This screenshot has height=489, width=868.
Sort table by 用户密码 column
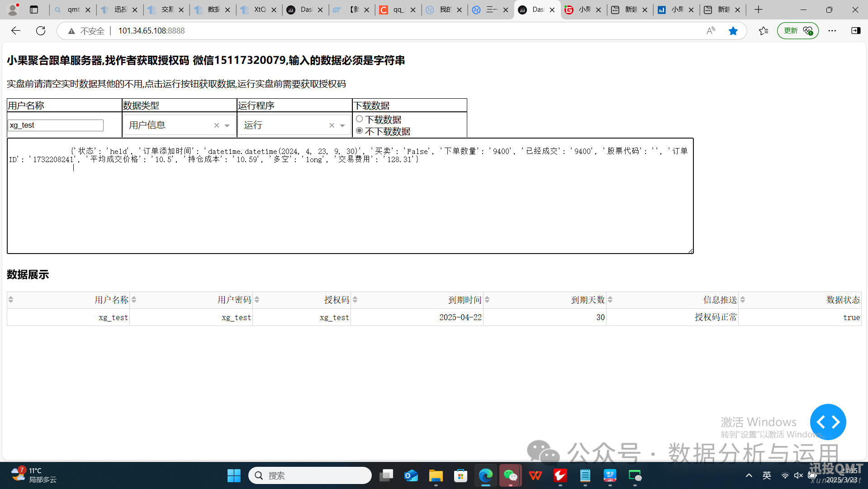click(134, 300)
